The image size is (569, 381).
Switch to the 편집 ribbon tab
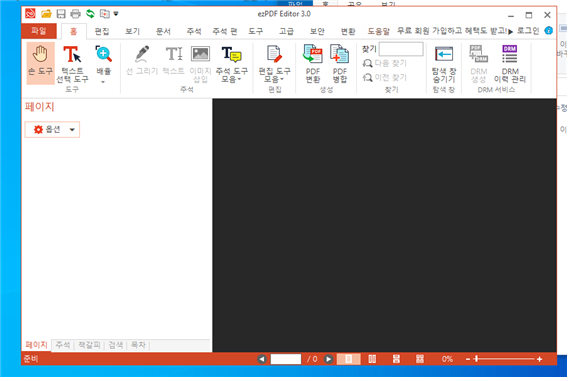pos(102,32)
